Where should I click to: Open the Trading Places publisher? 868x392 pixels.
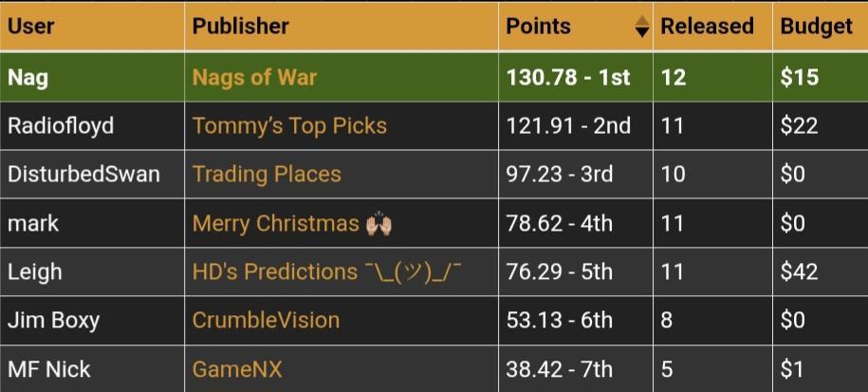point(267,174)
